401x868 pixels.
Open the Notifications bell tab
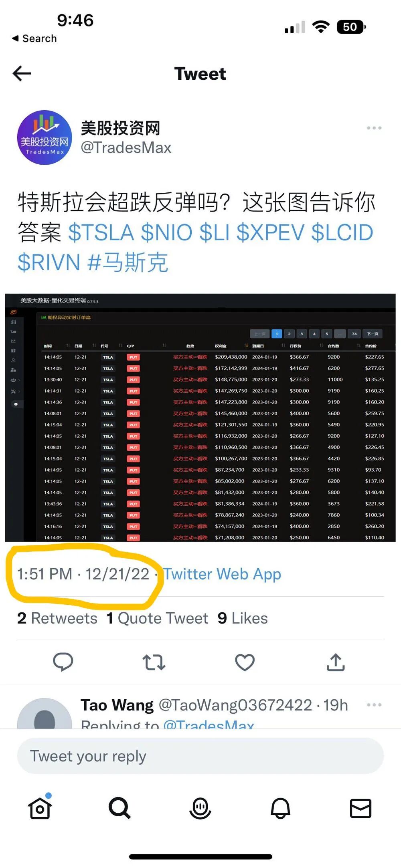click(280, 808)
